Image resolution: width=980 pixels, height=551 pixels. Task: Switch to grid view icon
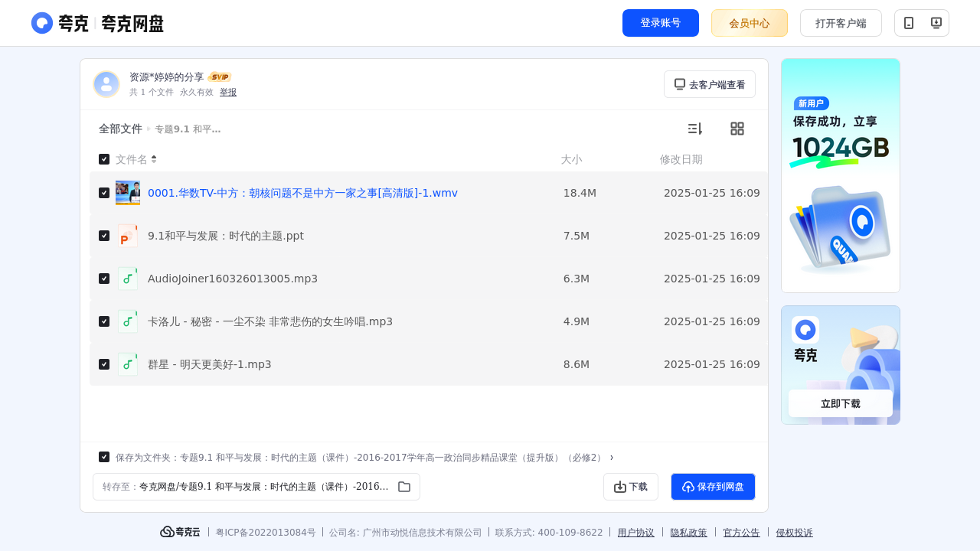pos(737,129)
